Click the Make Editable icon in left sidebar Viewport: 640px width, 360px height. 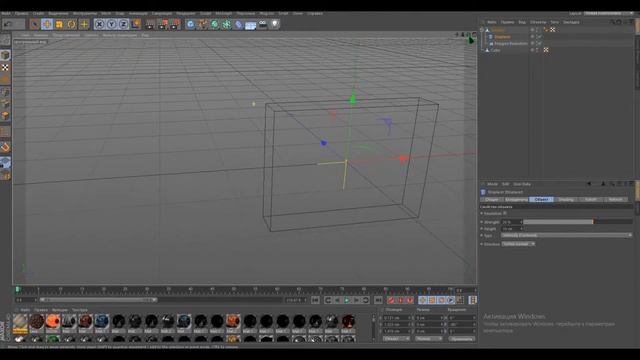tap(5, 40)
